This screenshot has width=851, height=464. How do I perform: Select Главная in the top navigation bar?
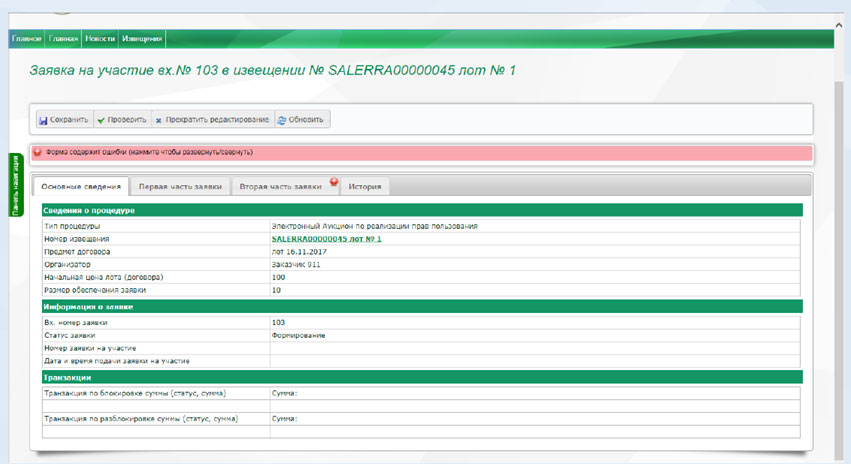click(63, 39)
